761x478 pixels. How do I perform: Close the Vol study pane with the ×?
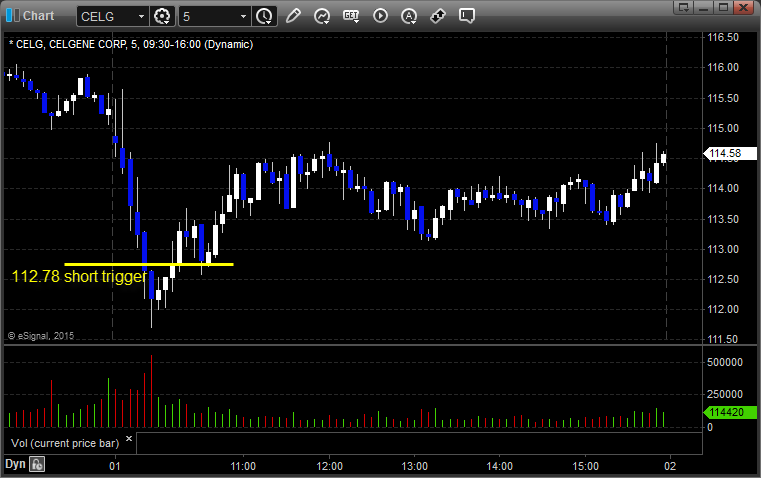pos(129,439)
